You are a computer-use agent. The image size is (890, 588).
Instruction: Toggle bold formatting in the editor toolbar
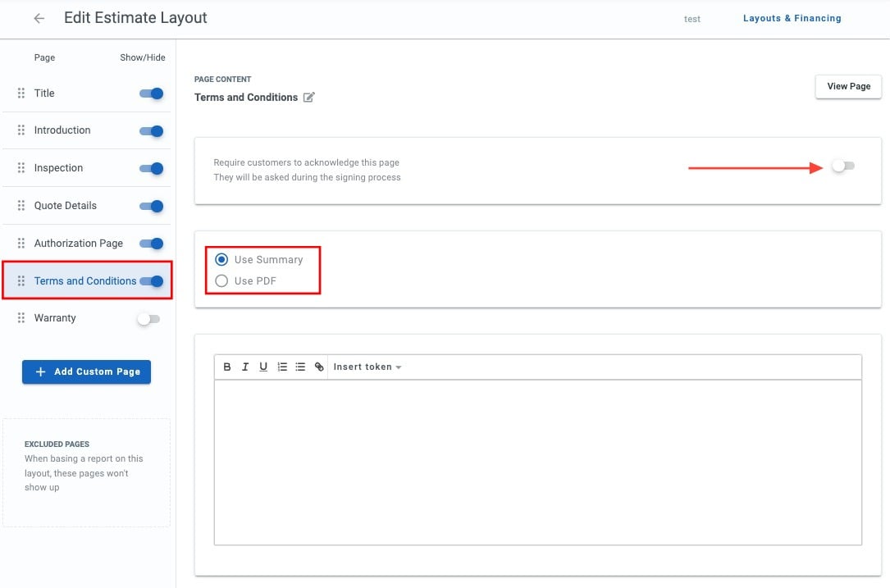click(x=227, y=367)
